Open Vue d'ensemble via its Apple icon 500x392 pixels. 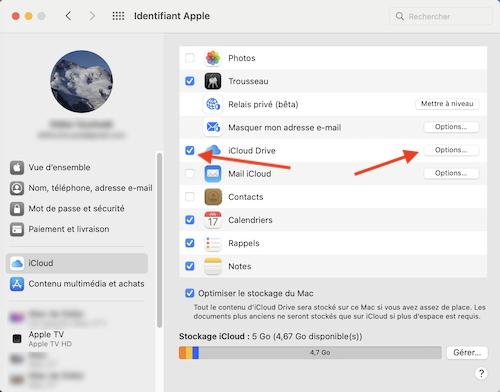(17, 168)
